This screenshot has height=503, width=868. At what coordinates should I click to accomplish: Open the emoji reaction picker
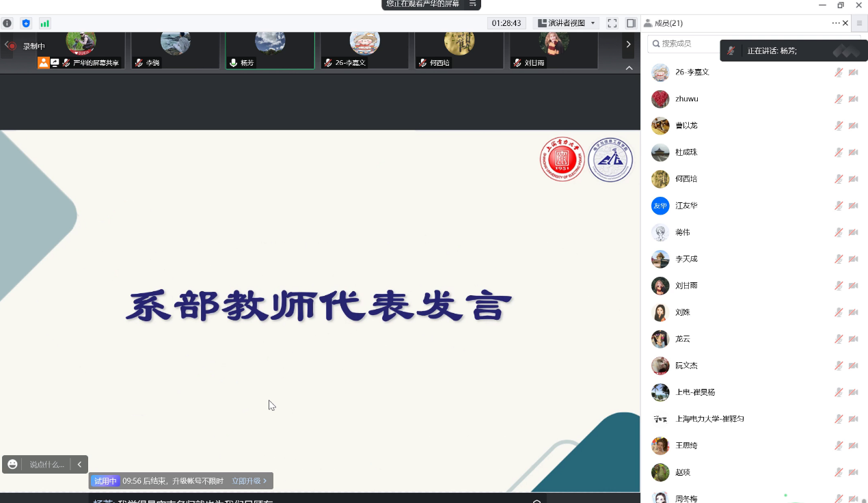click(x=12, y=465)
